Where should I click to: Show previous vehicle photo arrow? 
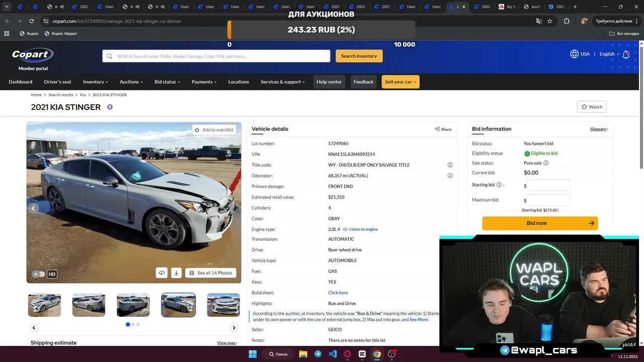(33, 208)
